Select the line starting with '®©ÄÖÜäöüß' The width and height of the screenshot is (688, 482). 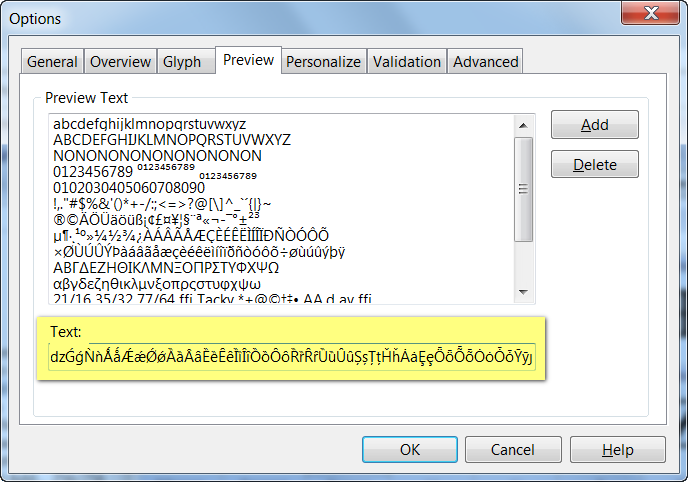click(x=156, y=219)
